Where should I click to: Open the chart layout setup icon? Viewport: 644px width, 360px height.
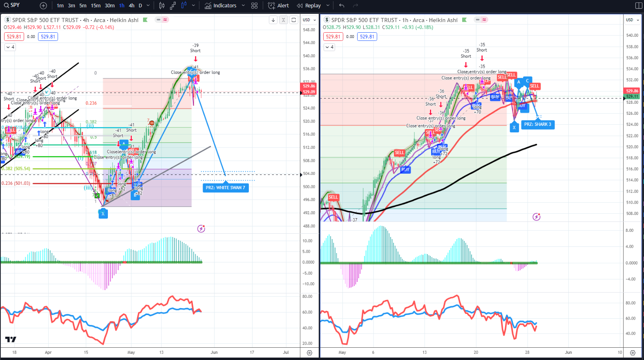pos(639,6)
